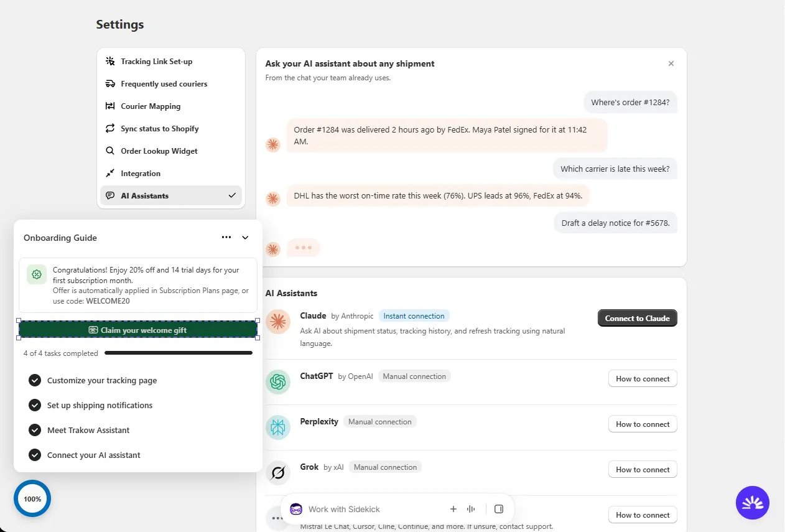Select Sync status to Shopify
This screenshot has height=532, width=785.
coord(171,128)
